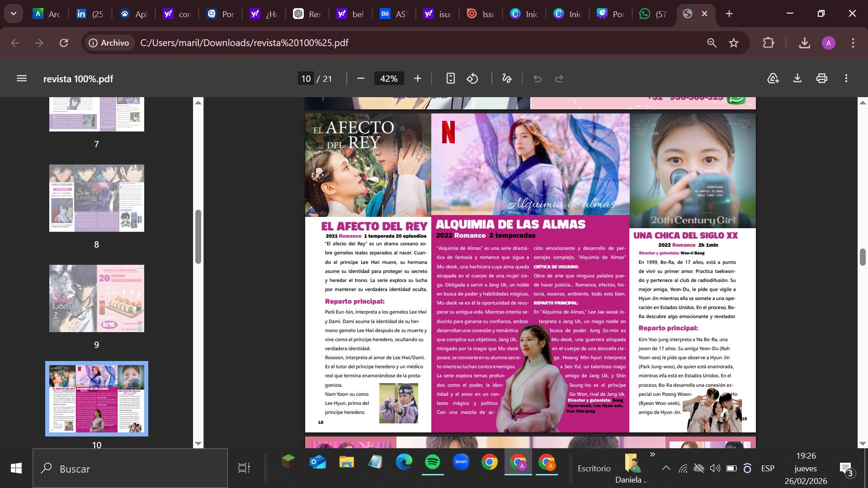Open the Chrome extensions puzzle icon
868x488 pixels.
point(768,43)
